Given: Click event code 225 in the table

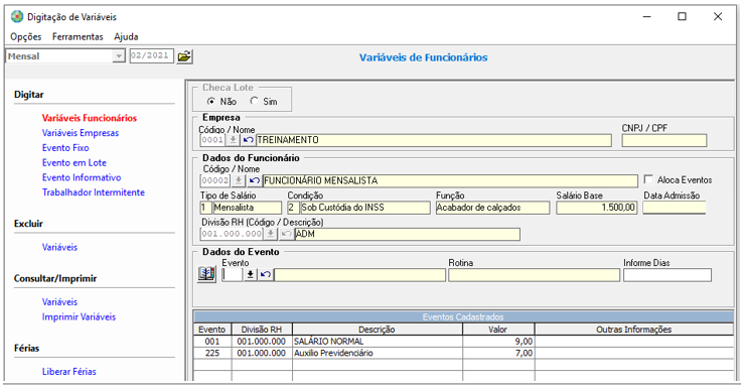Looking at the screenshot, I should [212, 353].
